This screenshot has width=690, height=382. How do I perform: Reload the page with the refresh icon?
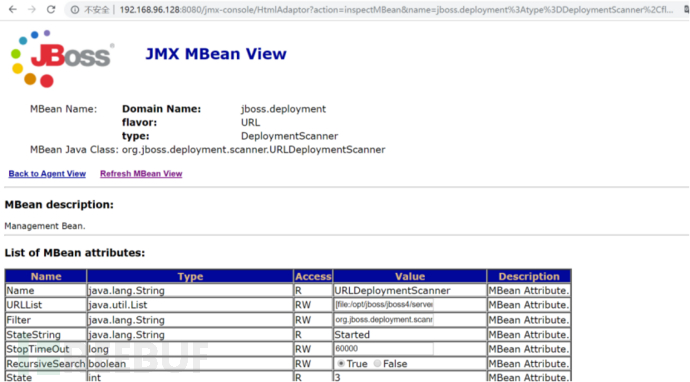[x=51, y=9]
